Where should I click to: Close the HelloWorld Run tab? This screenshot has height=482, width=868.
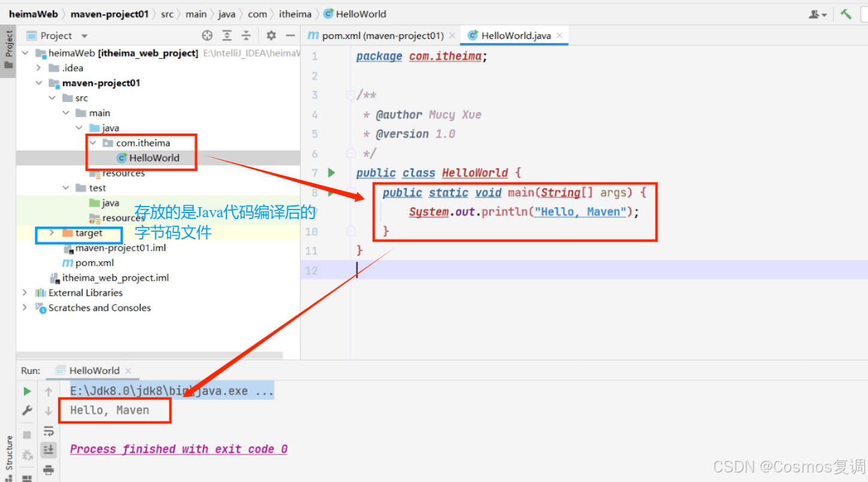[128, 371]
